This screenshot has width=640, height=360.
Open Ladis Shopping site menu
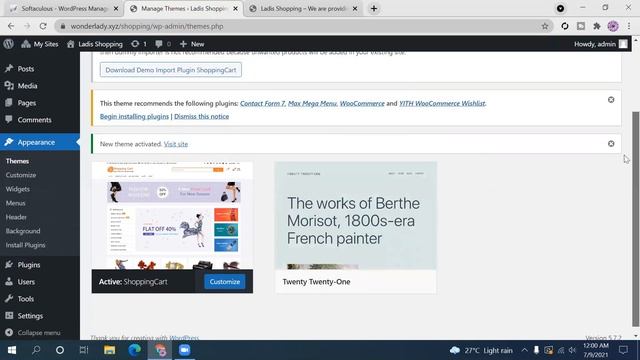click(x=94, y=44)
